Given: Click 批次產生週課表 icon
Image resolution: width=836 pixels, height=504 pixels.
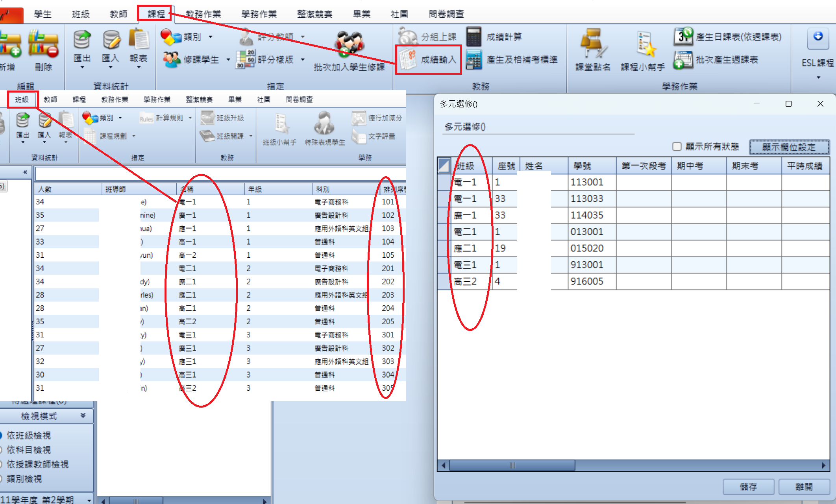Looking at the screenshot, I should tap(683, 60).
